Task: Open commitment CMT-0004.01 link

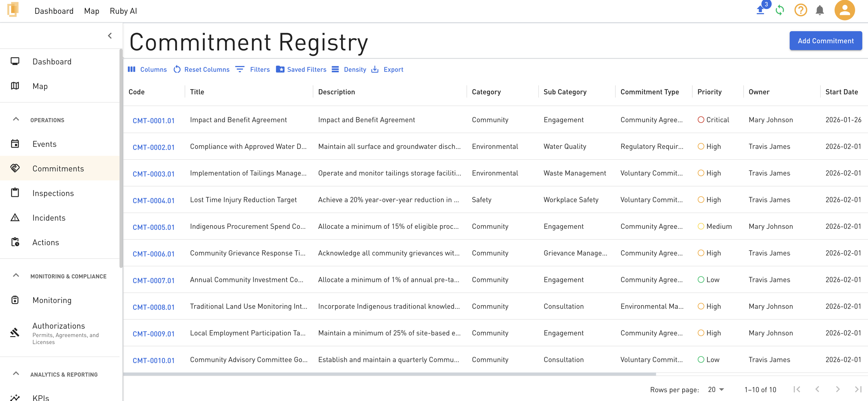Action: (153, 201)
